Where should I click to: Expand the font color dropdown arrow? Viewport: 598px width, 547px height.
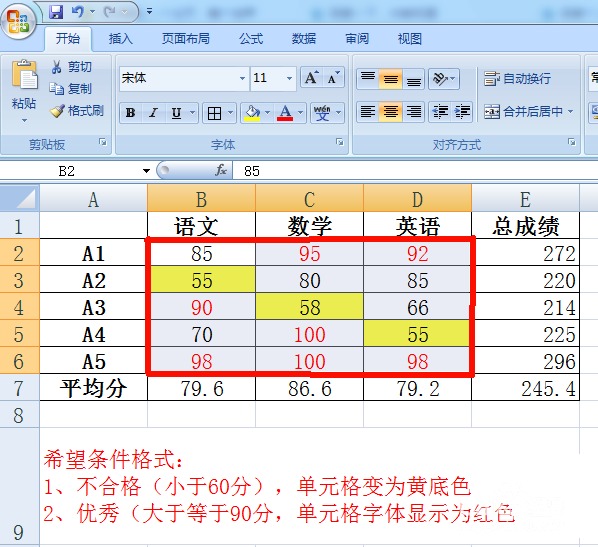(x=301, y=113)
